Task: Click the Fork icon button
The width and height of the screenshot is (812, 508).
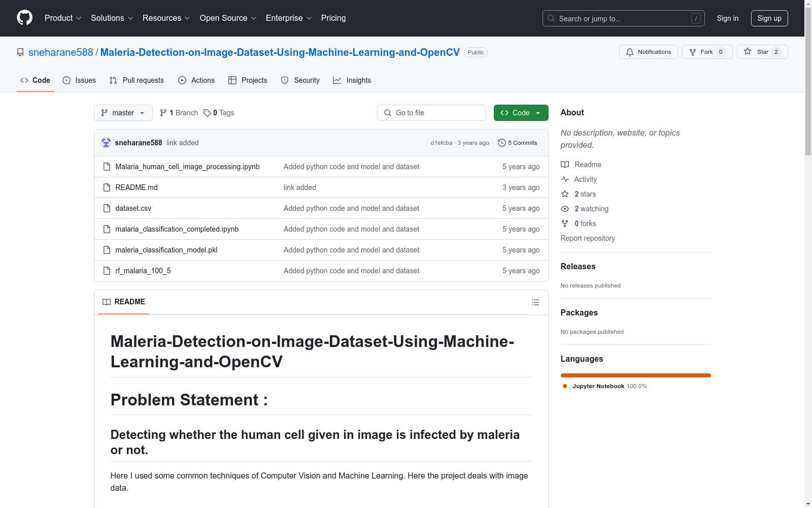Action: click(693, 52)
